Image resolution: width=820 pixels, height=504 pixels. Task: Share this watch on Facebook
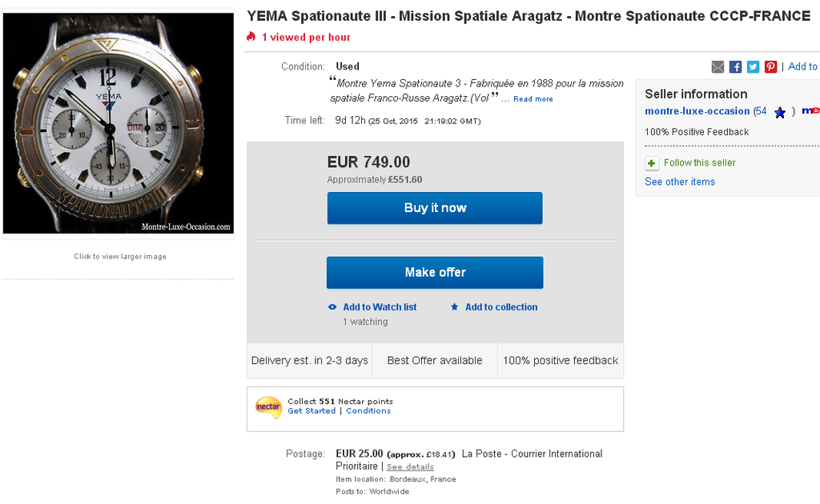pyautogui.click(x=735, y=67)
